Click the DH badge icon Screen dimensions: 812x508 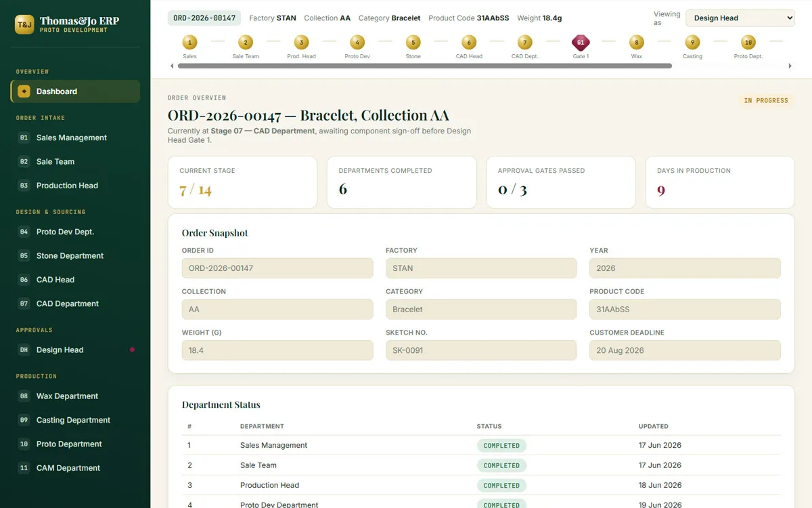coord(24,350)
